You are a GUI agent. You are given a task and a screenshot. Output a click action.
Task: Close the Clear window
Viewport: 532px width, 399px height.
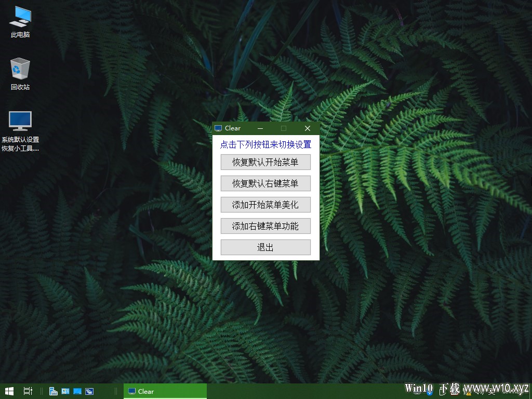click(308, 128)
